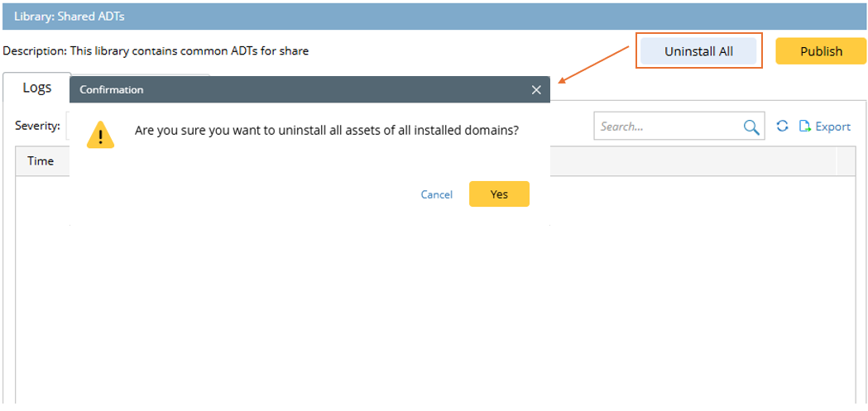
Task: Click the uninstall confirmation message text
Action: [x=327, y=131]
